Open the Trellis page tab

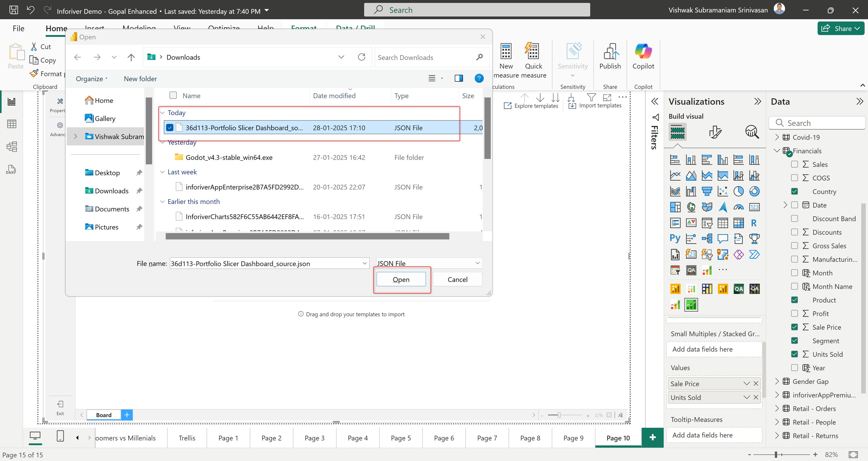pyautogui.click(x=187, y=438)
